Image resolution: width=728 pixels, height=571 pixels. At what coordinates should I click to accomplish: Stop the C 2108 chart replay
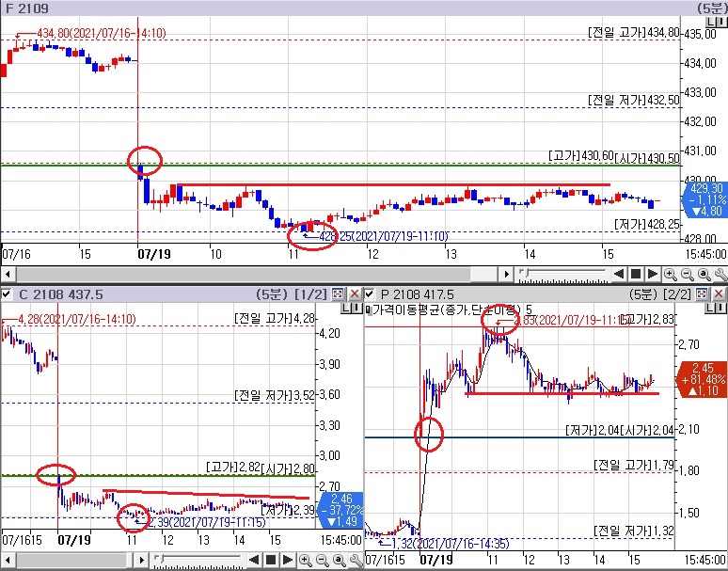271,560
